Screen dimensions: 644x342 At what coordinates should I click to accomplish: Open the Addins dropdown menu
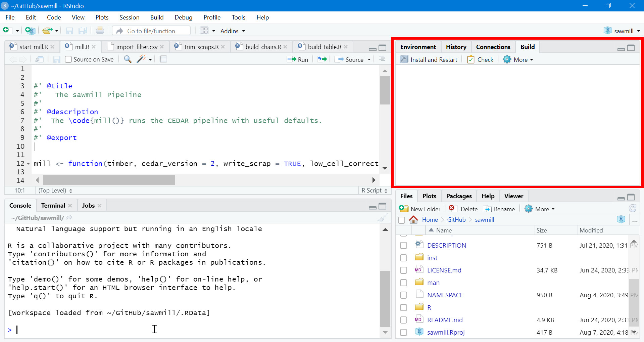tap(233, 31)
